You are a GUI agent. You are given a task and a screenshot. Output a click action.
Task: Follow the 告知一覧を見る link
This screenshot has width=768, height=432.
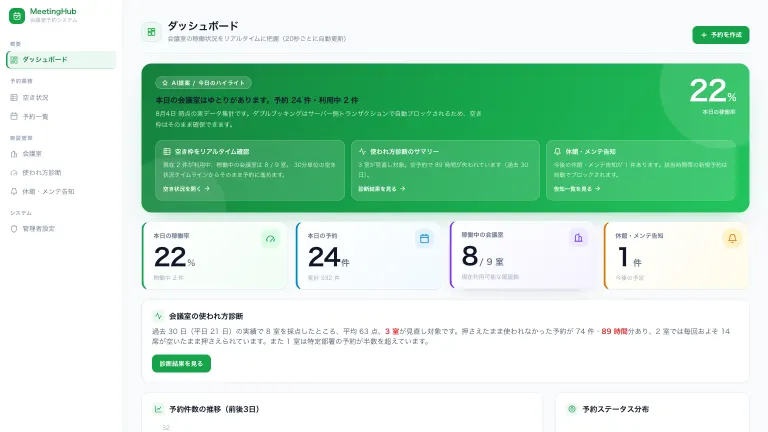pos(576,189)
